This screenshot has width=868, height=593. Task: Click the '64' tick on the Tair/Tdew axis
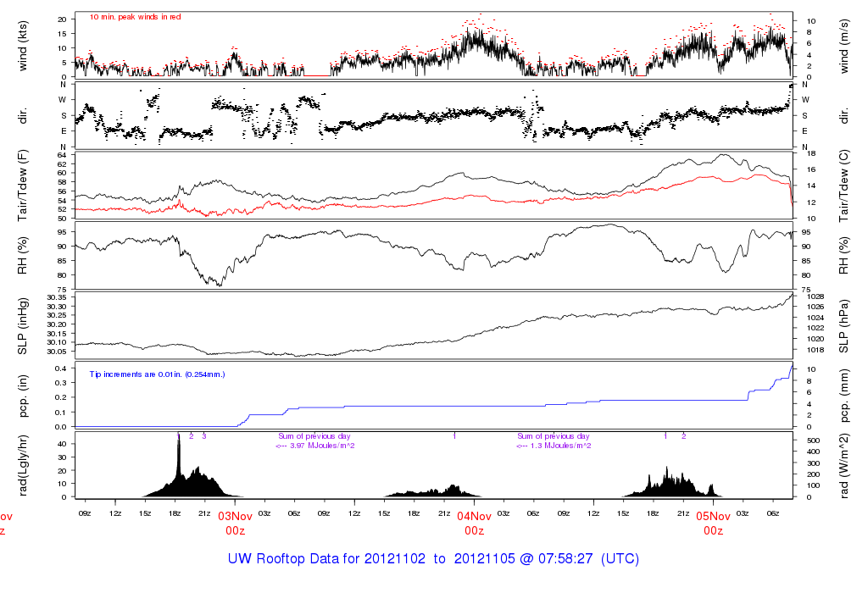(63, 155)
